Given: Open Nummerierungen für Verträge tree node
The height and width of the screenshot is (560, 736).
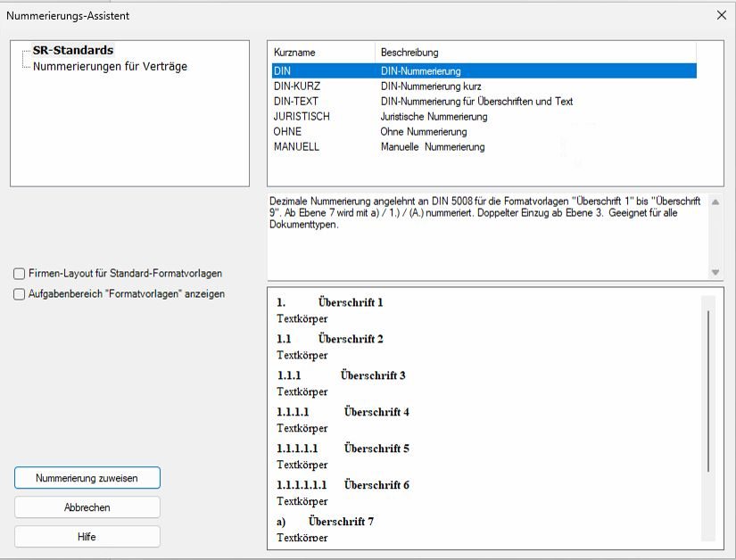Looking at the screenshot, I should [x=110, y=66].
